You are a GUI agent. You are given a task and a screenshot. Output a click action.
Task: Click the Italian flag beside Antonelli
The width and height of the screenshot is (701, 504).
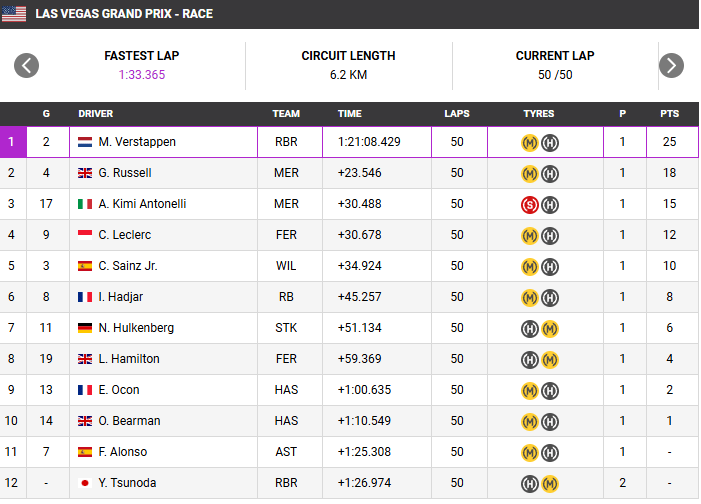tap(86, 204)
